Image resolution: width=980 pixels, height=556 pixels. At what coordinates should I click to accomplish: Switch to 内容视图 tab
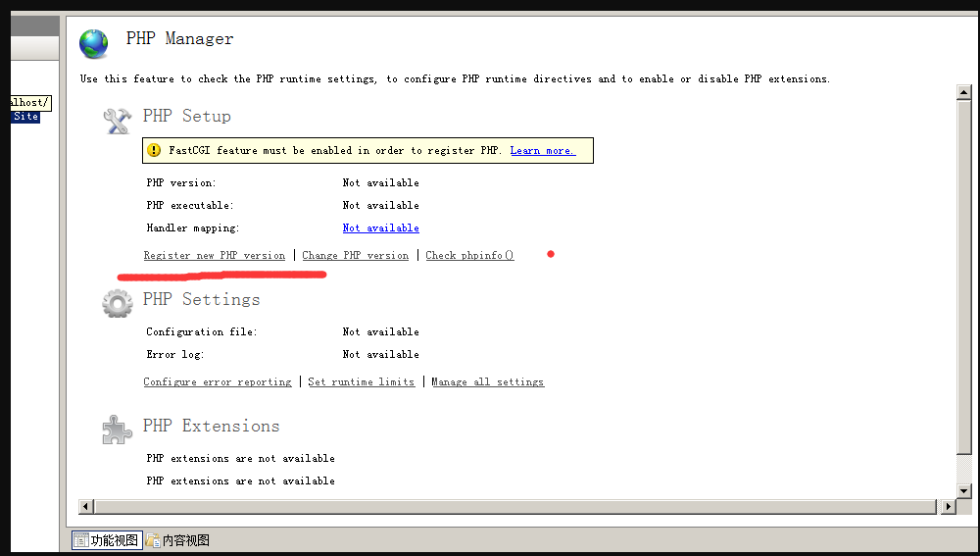(178, 540)
